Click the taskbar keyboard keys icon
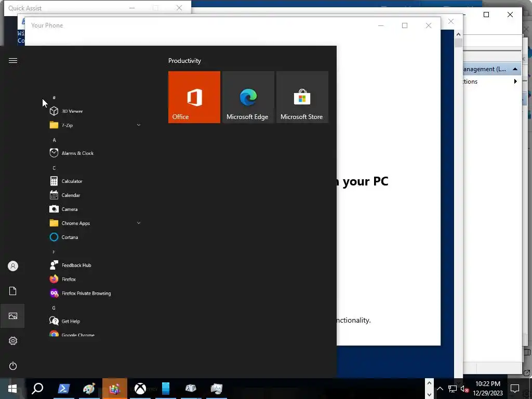 click(191, 389)
